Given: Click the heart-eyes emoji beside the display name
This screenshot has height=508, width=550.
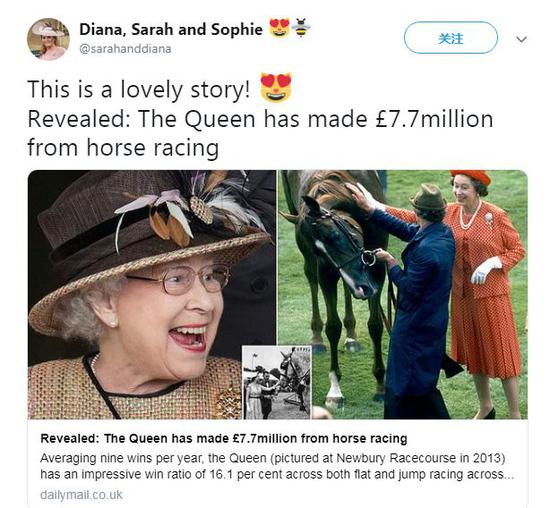Looking at the screenshot, I should pos(280,27).
